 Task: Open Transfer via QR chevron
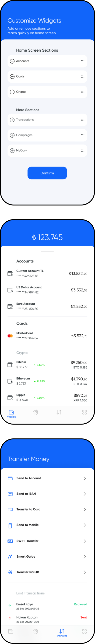pos(84,572)
